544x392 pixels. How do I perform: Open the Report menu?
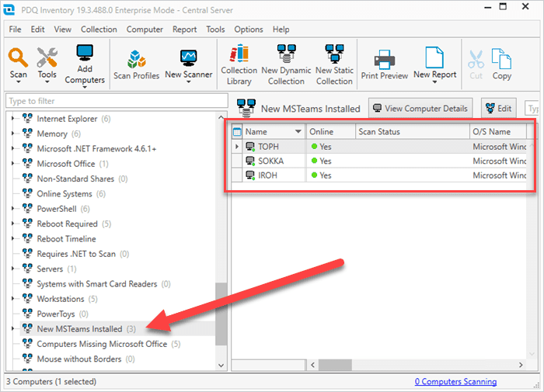click(185, 29)
